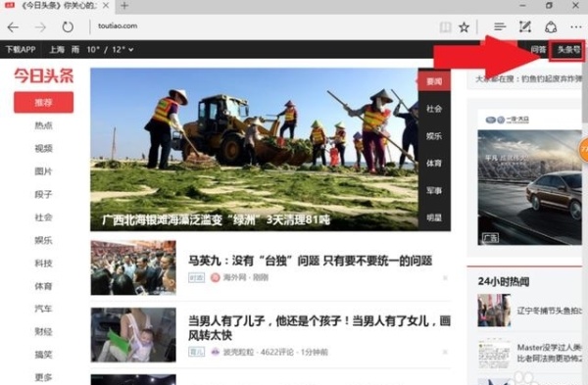588x385 pixels.
Task: Click the 广告 label on the car ad
Action: [x=490, y=238]
